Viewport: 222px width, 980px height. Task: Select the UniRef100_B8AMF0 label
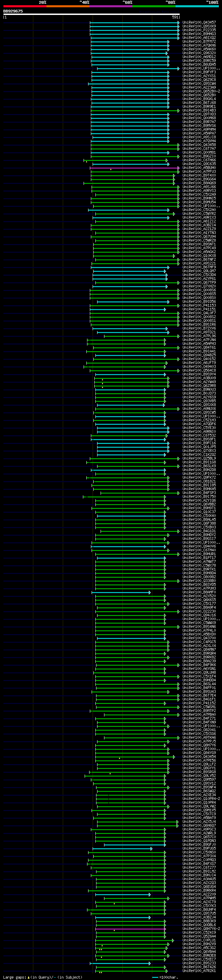tap(199, 592)
